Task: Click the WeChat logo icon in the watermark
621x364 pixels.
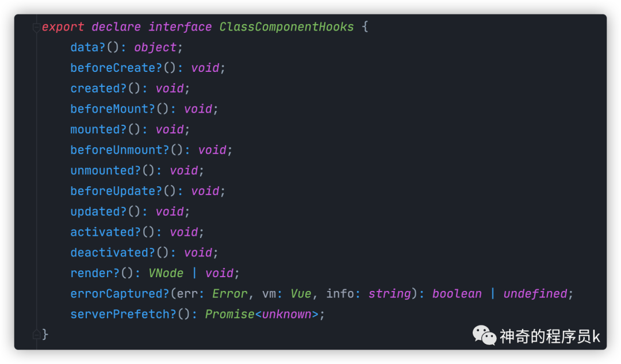Action: coord(484,335)
